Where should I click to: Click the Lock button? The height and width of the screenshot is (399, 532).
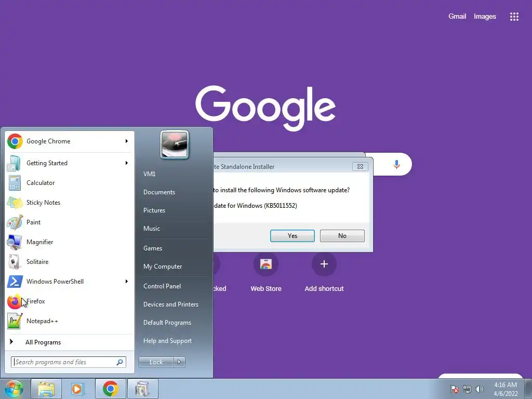(x=156, y=362)
